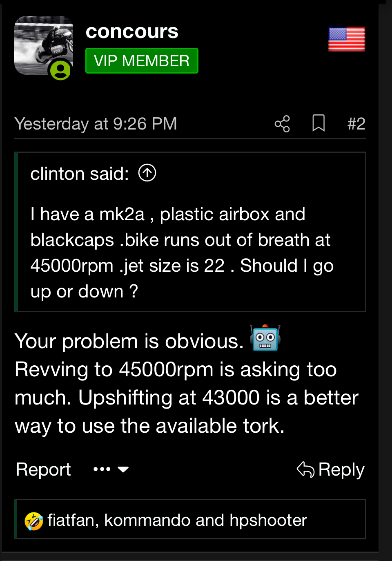Toggle the bookmark for this post
Viewport: 392px width, 561px height.
pos(318,123)
